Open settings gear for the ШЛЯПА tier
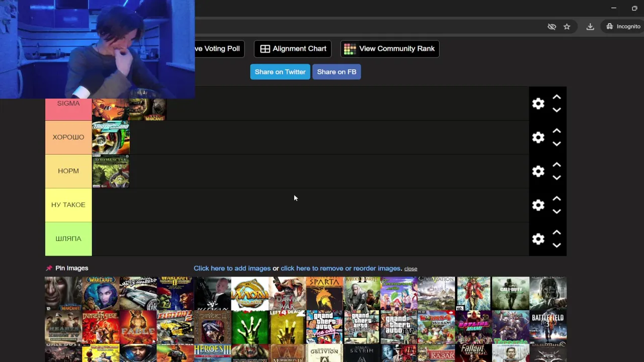Image resolution: width=644 pixels, height=362 pixels. point(538,239)
